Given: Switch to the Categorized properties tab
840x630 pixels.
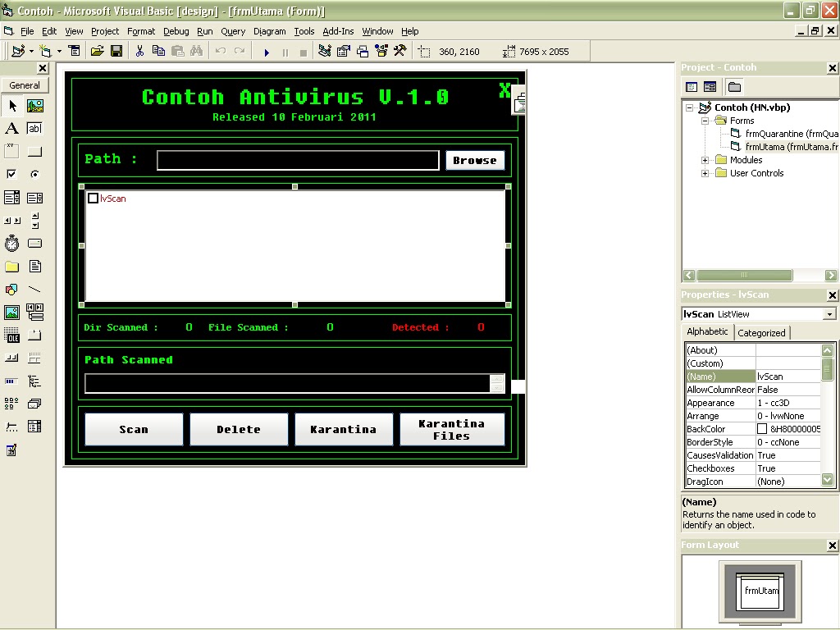Looking at the screenshot, I should pyautogui.click(x=761, y=333).
